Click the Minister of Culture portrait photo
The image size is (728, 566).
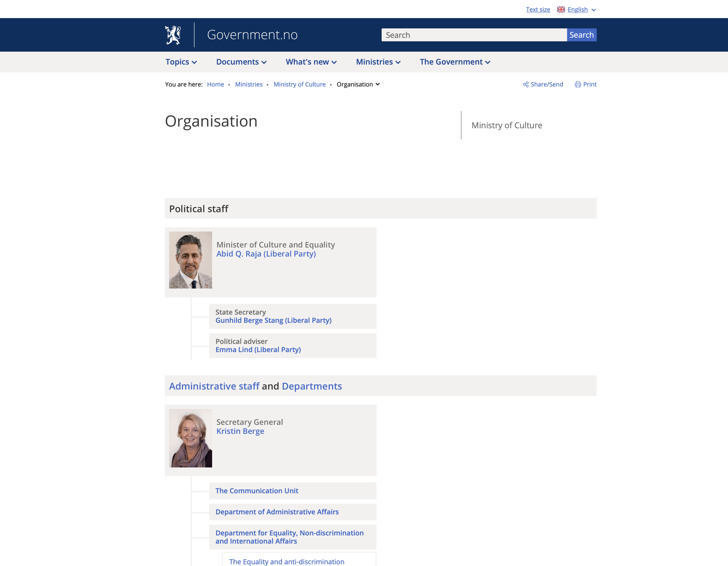click(x=190, y=260)
